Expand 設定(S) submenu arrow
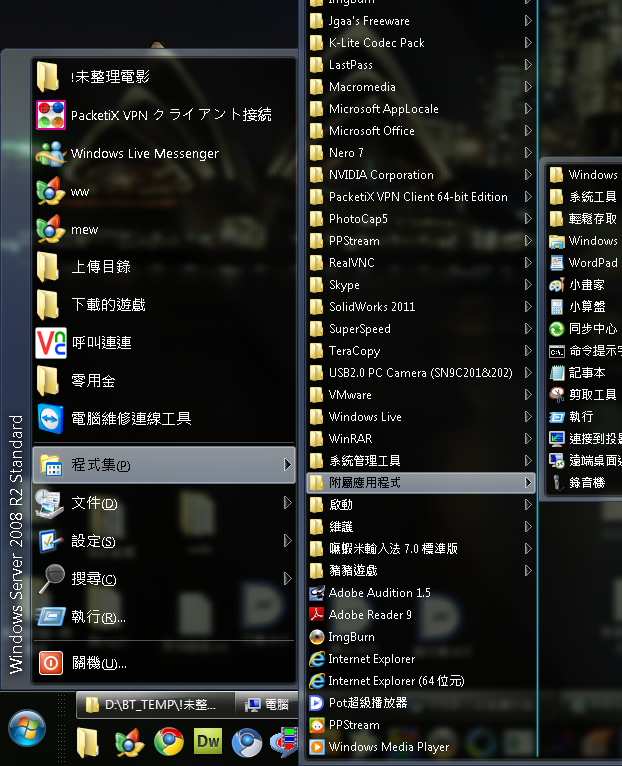The width and height of the screenshot is (622, 766). [288, 541]
